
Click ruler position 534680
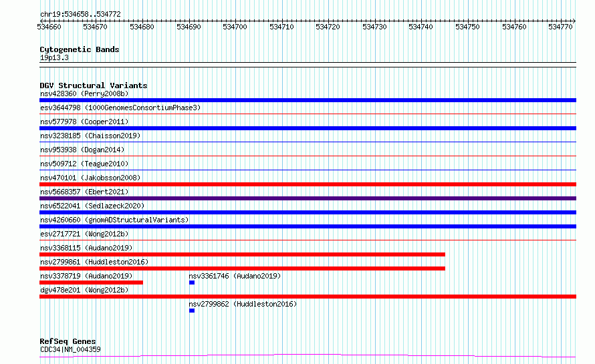142,27
